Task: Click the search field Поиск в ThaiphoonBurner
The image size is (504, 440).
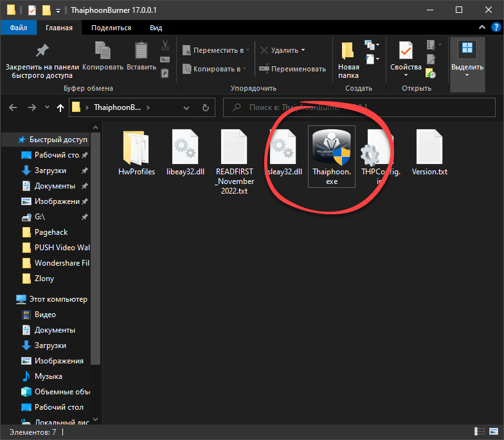Action: pos(359,107)
